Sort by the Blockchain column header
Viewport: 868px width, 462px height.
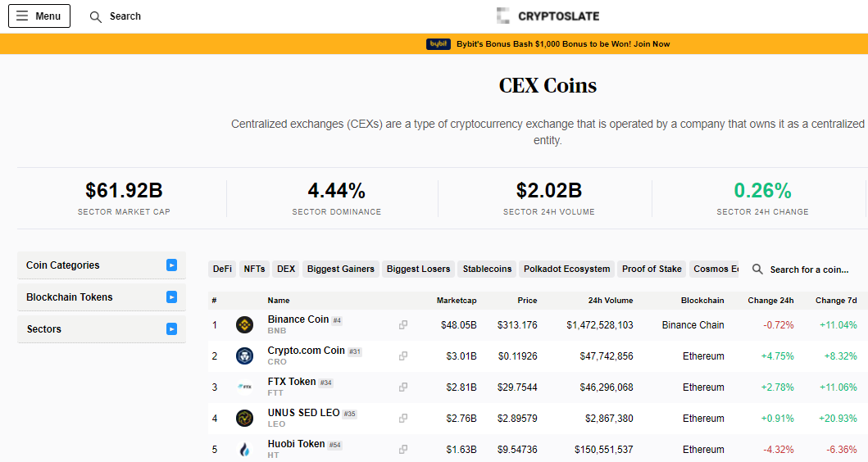click(x=702, y=301)
